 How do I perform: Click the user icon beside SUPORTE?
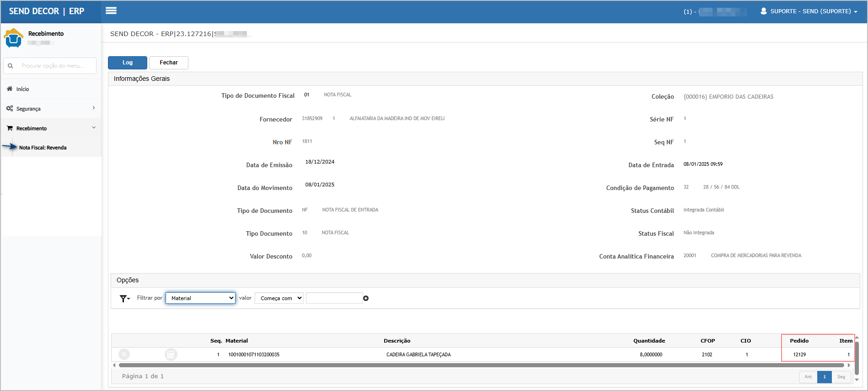(763, 11)
